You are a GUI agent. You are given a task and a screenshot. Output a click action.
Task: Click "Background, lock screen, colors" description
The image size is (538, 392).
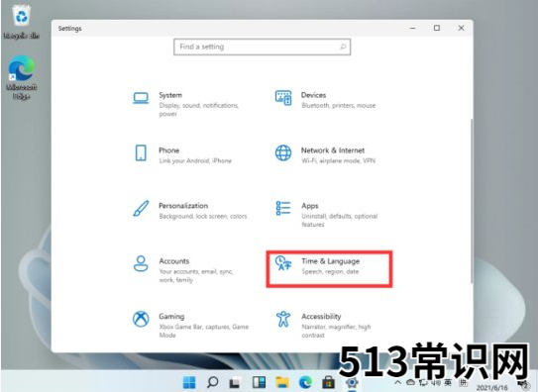(x=203, y=216)
